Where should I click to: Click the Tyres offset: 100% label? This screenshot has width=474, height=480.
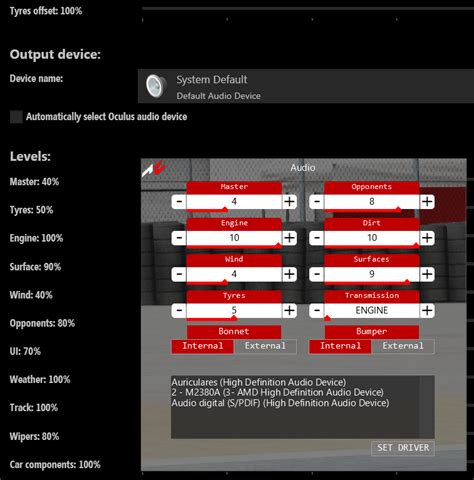pos(46,11)
